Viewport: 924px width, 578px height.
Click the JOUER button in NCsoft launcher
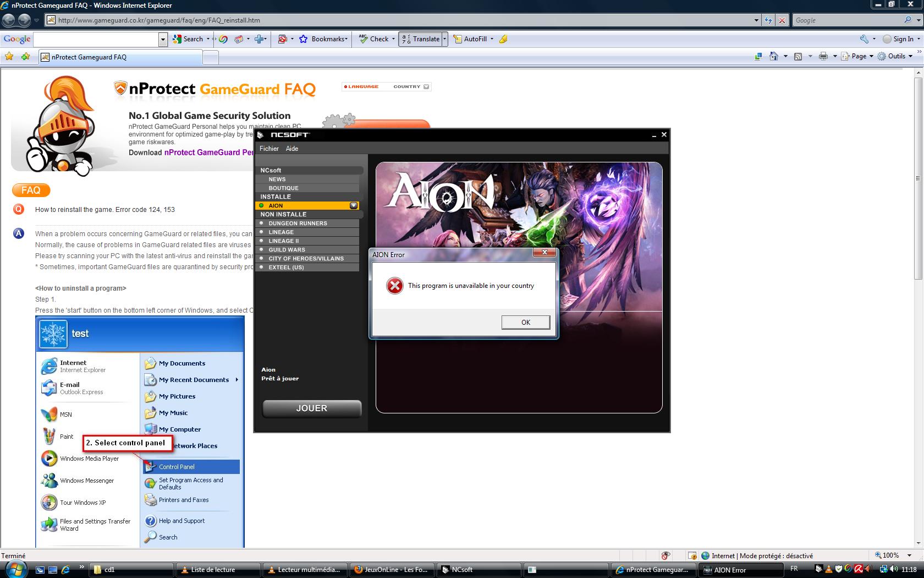[x=312, y=408]
